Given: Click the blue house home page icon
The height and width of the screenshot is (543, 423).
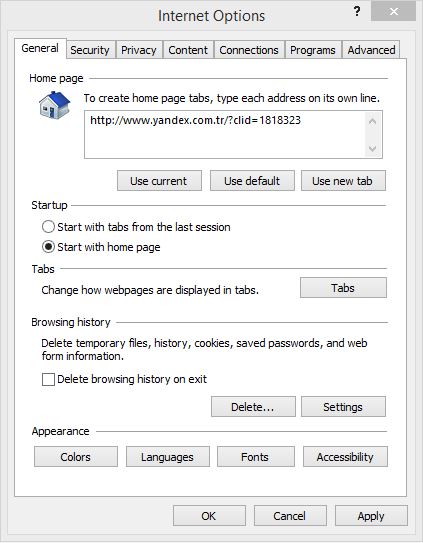Looking at the screenshot, I should (x=54, y=105).
